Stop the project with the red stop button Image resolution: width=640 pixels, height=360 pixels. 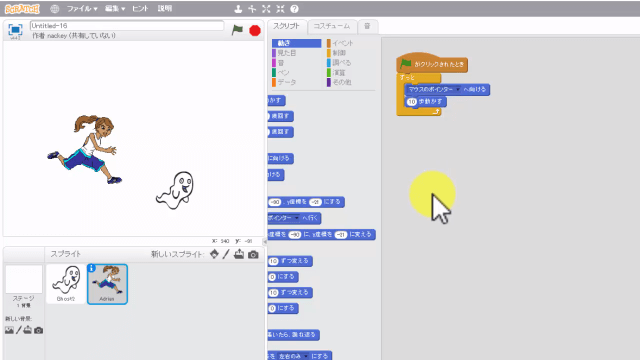pos(255,30)
